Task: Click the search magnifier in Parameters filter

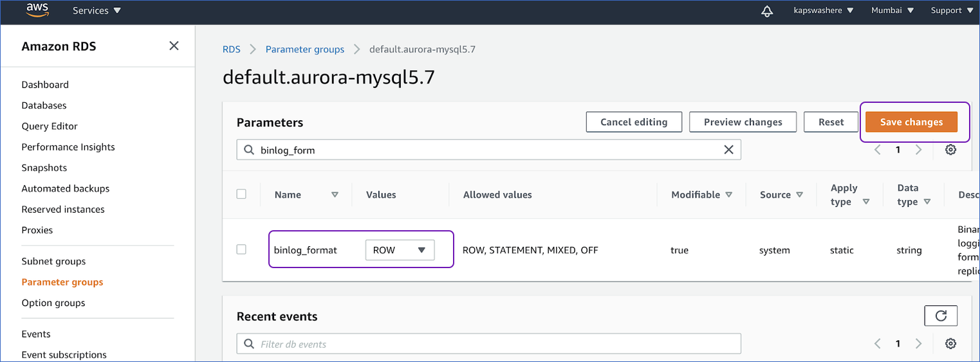Action: [249, 150]
